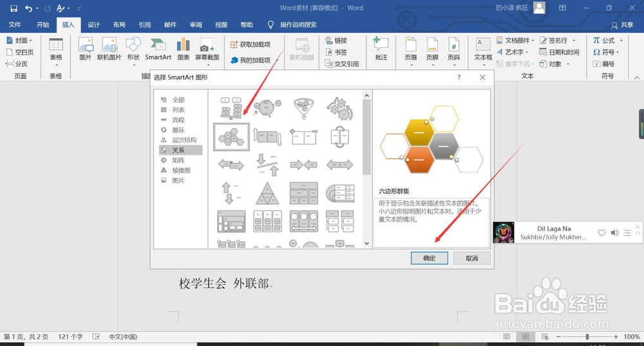Expand the 签名行 dropdown arrow
Screen dimensions: 644x346
pos(574,41)
